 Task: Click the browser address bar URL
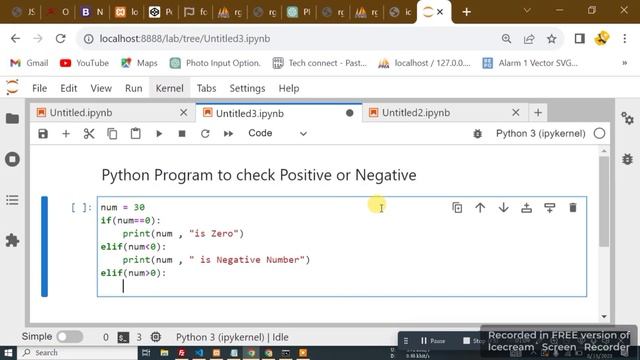click(x=184, y=39)
